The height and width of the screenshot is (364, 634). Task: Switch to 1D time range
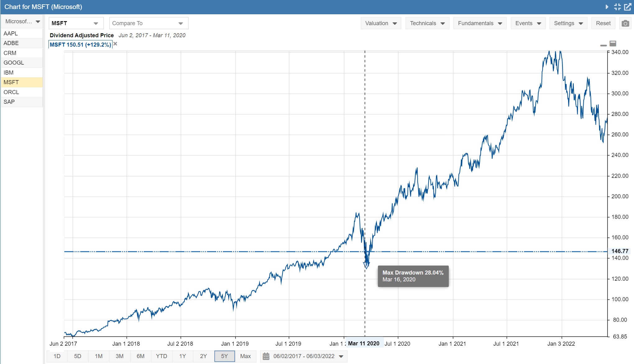click(x=57, y=356)
